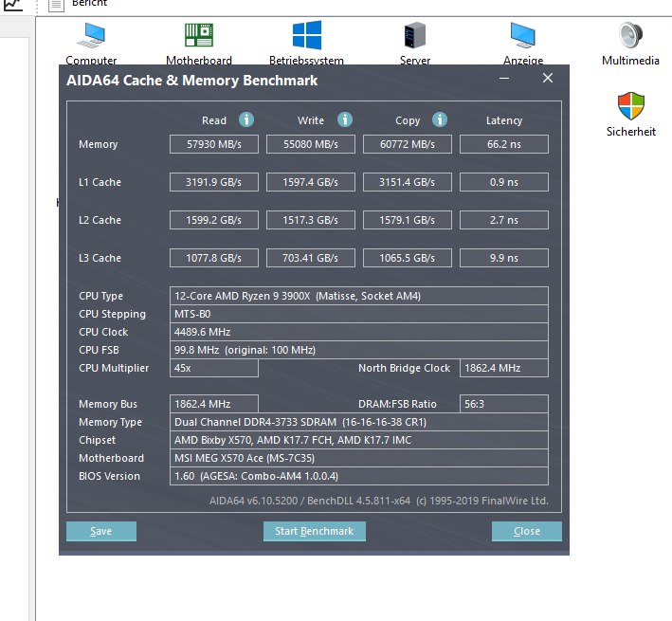Click L3 Cache Copy value 1065.5 GB/s
Image resolution: width=672 pixels, height=621 pixels.
click(408, 258)
